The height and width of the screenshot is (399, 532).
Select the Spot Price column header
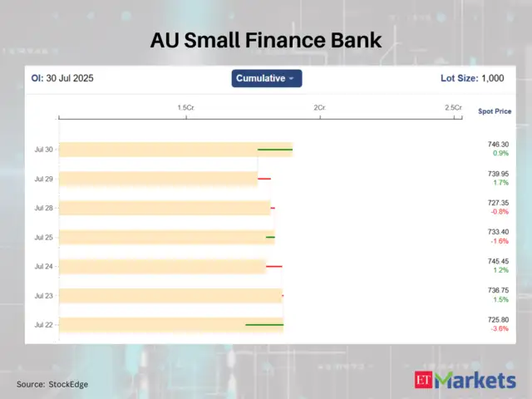(495, 111)
